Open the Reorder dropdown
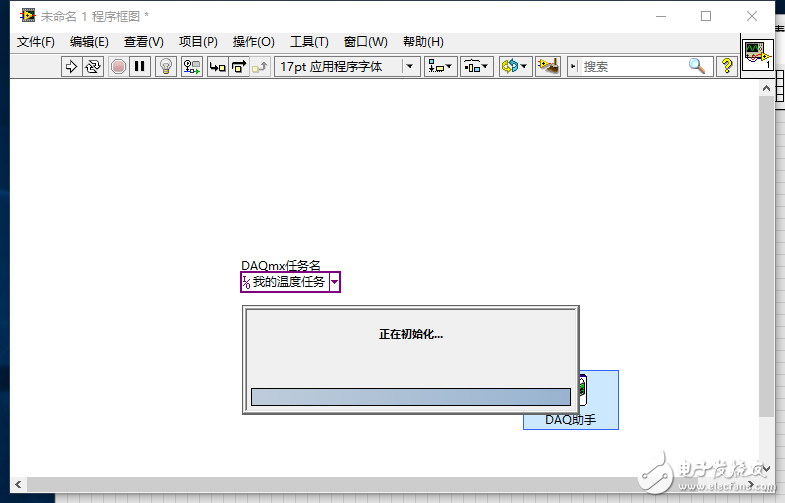Viewport: 785px width, 503px height. coord(515,67)
